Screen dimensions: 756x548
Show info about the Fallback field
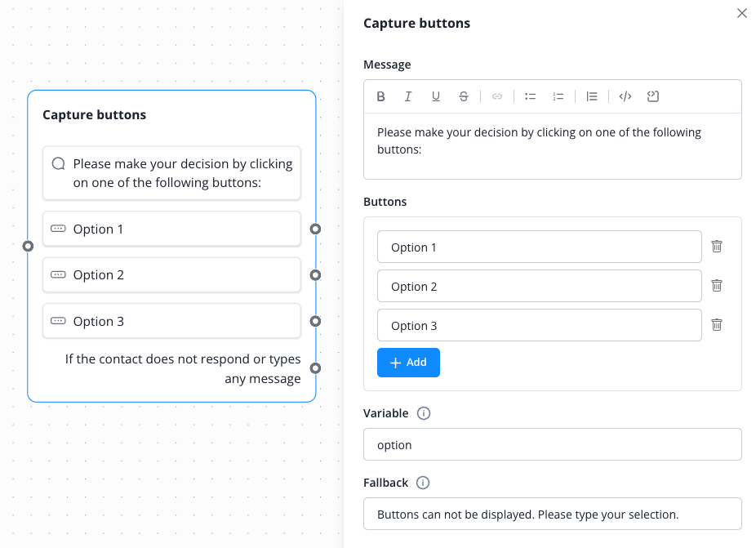tap(423, 483)
